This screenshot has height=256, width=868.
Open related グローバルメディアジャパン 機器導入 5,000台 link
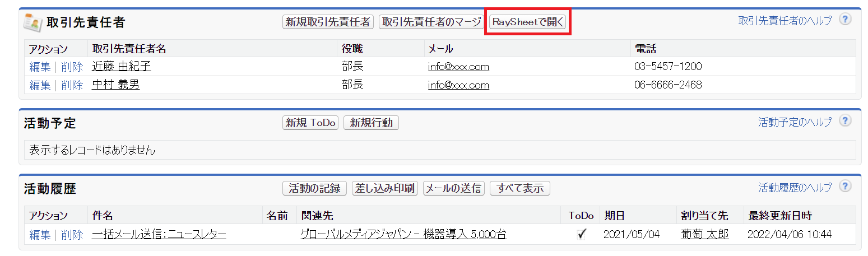point(403,235)
